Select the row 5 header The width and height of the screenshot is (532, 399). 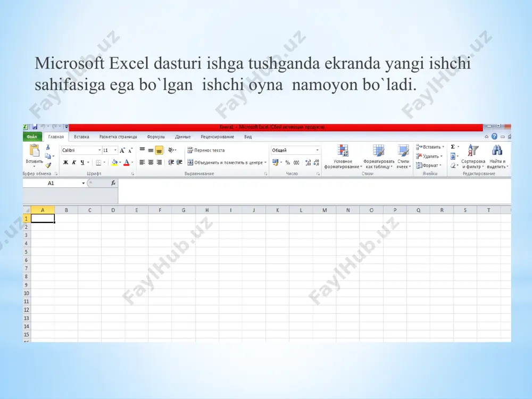coord(27,252)
